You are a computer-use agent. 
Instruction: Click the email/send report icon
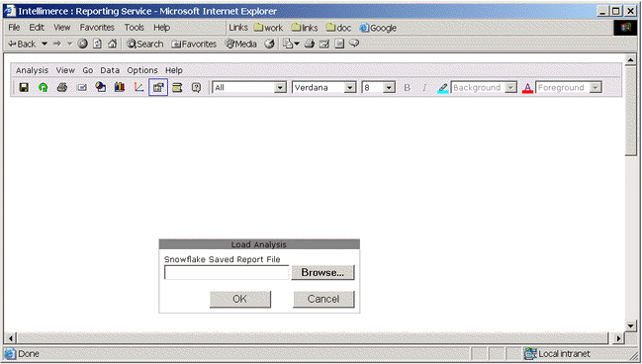81,87
